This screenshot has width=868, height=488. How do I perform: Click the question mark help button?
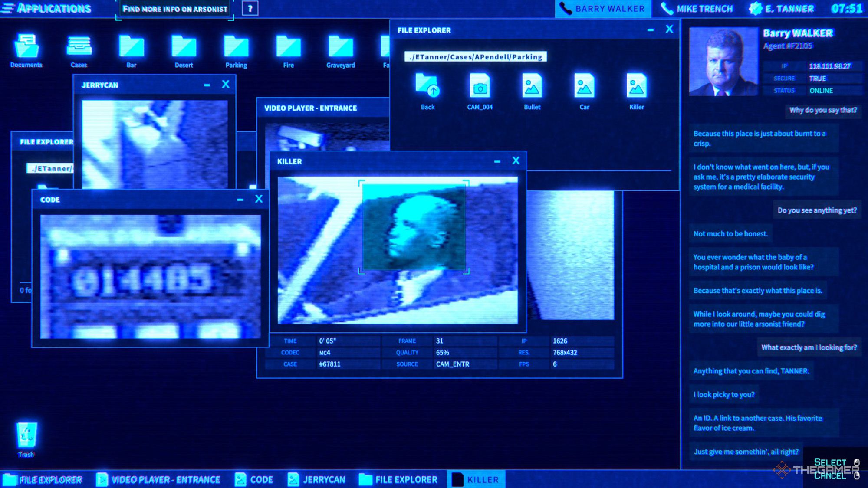click(x=250, y=8)
